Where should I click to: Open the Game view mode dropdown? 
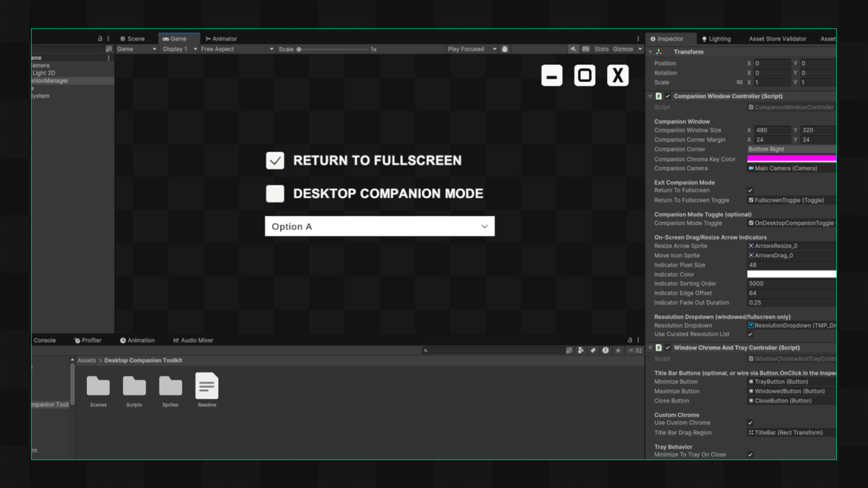[137, 49]
